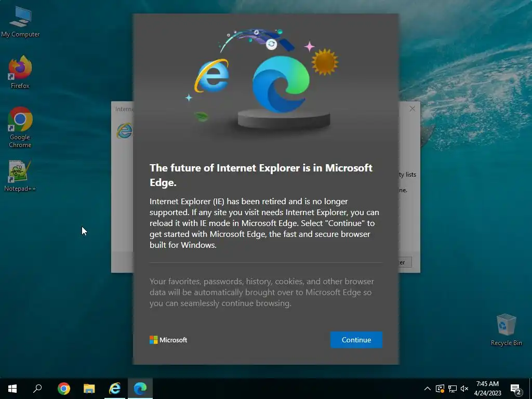Click the heading 'The future of Internet Explorer'
The width and height of the screenshot is (532, 399).
click(261, 175)
